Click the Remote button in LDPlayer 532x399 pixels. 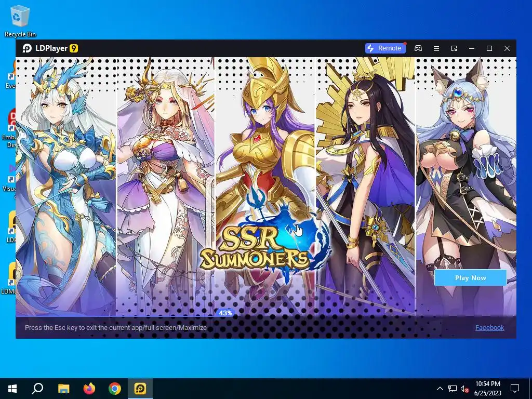385,48
